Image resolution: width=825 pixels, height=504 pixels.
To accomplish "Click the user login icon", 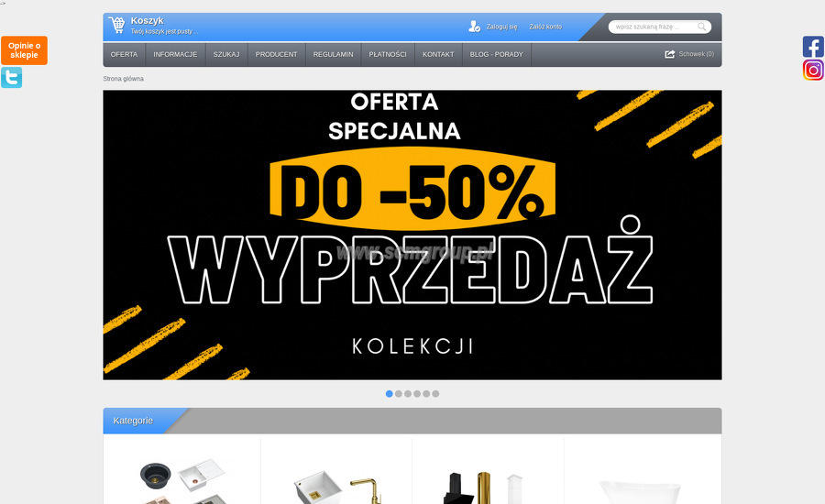I will (x=474, y=27).
